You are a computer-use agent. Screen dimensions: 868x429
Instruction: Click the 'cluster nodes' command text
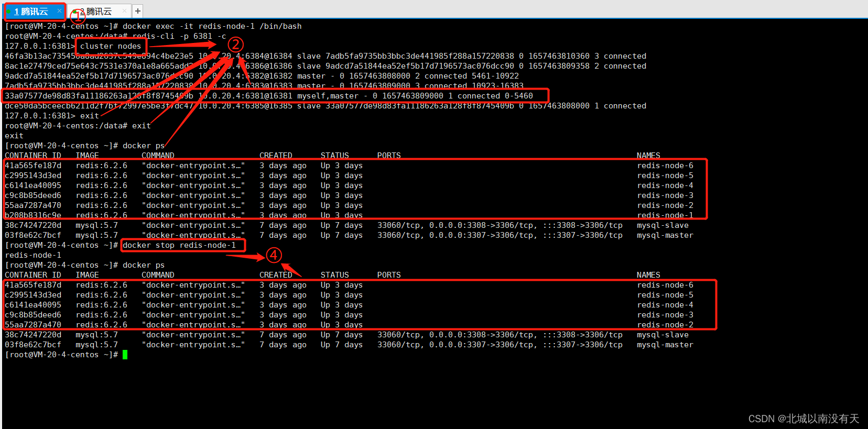(111, 46)
